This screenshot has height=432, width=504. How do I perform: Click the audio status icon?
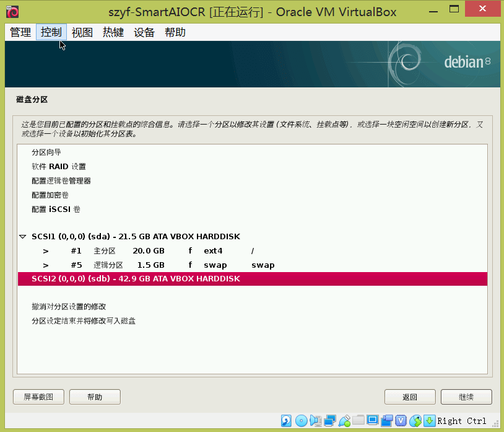[x=316, y=420]
